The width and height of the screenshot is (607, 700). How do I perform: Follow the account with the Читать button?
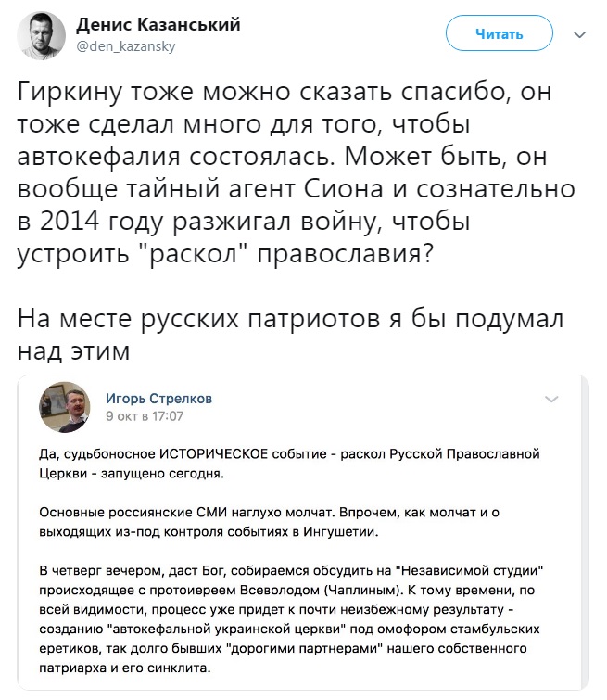[499, 33]
